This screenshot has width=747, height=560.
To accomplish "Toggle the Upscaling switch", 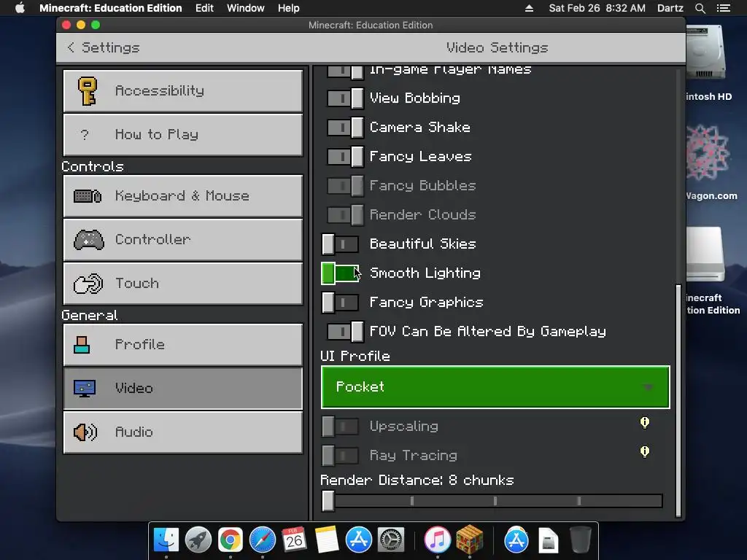I will click(340, 427).
